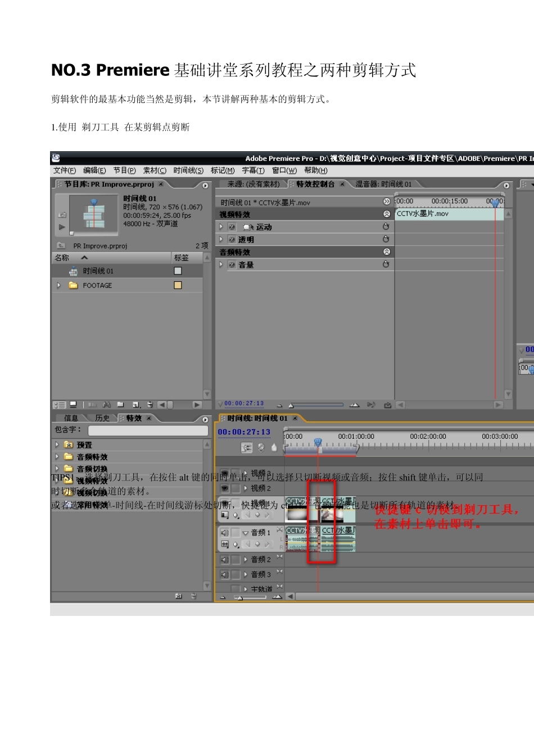This screenshot has height=756, width=534.
Task: Click set display style icon on 视频 1 track
Action: [225, 515]
